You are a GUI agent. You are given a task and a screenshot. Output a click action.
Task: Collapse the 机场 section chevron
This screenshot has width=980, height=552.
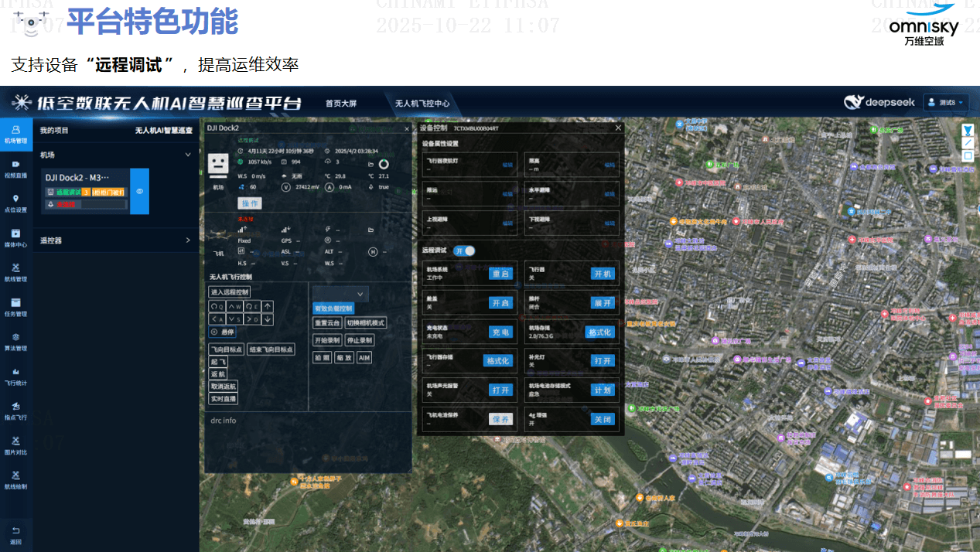pos(188,155)
